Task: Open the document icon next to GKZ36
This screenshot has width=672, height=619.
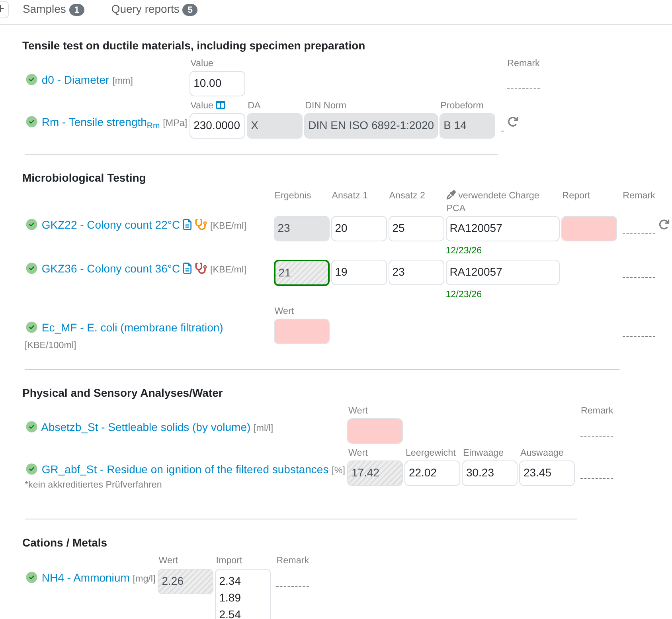Action: click(187, 268)
